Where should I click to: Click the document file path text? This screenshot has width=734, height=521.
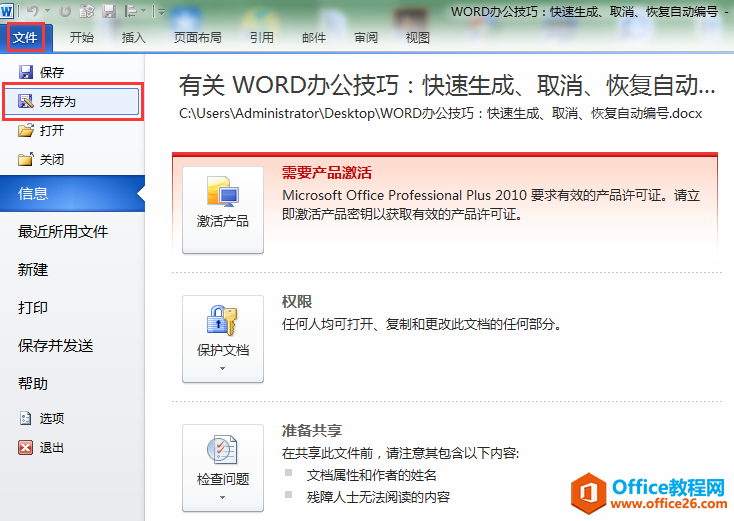(x=440, y=113)
